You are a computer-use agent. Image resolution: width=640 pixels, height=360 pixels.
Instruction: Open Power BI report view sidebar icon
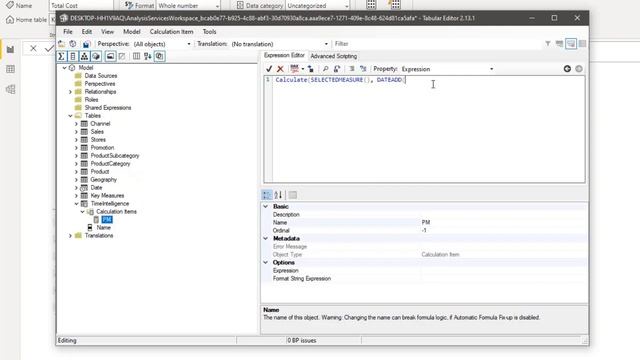[11, 50]
